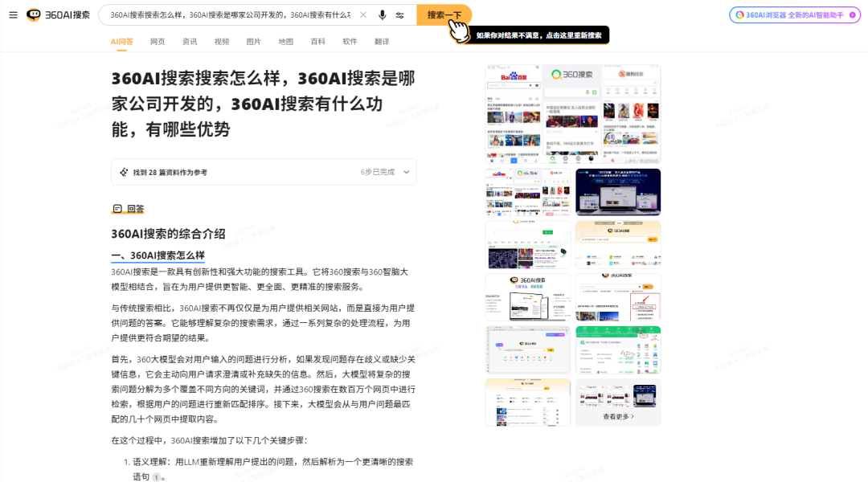868x482 pixels.
Task: Start voice input with microphone icon
Action: (382, 15)
